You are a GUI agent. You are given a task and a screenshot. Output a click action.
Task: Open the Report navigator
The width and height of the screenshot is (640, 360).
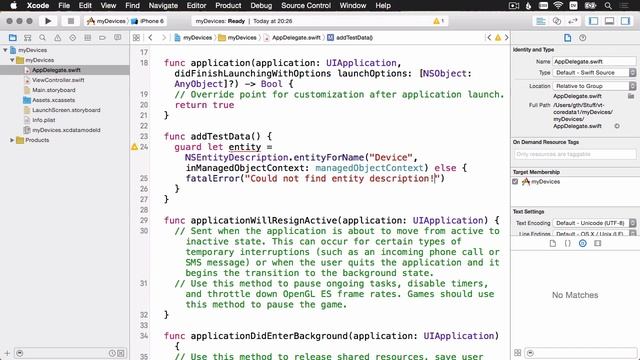[118, 38]
